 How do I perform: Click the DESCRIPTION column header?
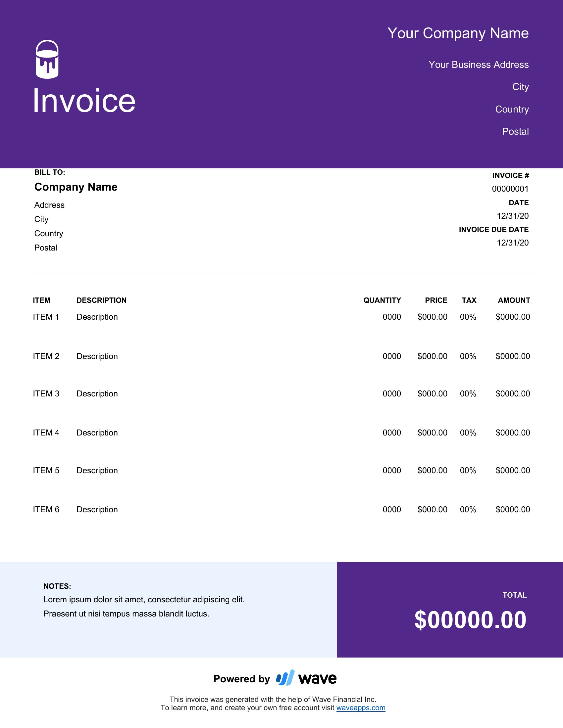click(101, 300)
